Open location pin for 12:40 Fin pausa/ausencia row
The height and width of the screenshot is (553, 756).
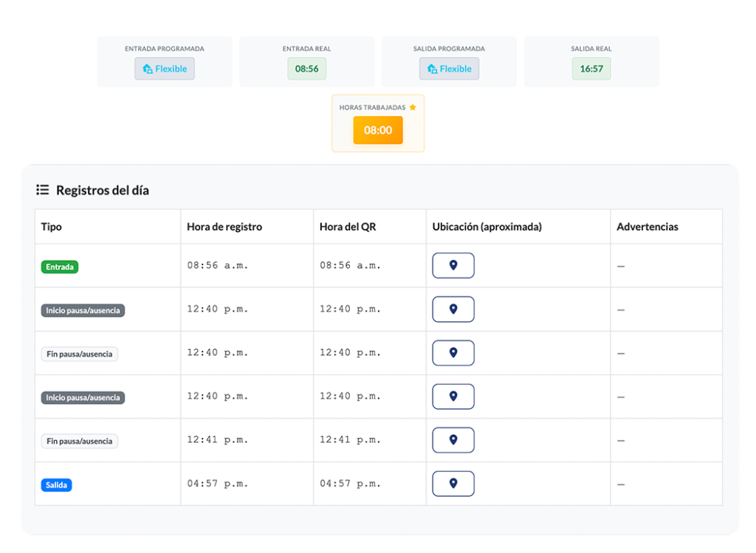click(453, 353)
